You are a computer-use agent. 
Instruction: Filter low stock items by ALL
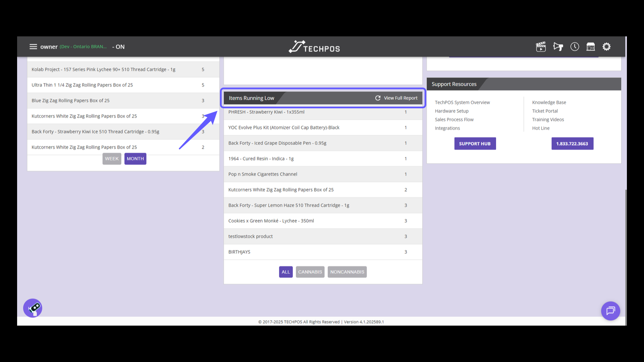click(x=286, y=272)
